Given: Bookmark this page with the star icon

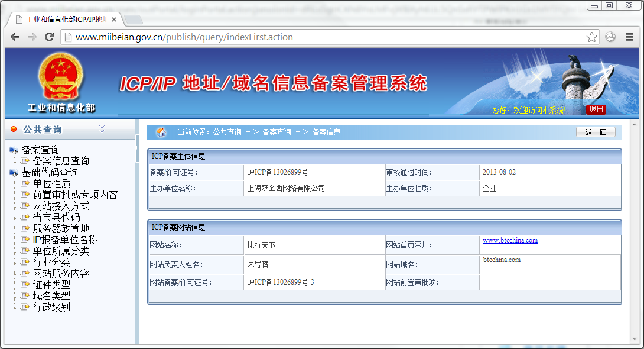Looking at the screenshot, I should pos(591,37).
